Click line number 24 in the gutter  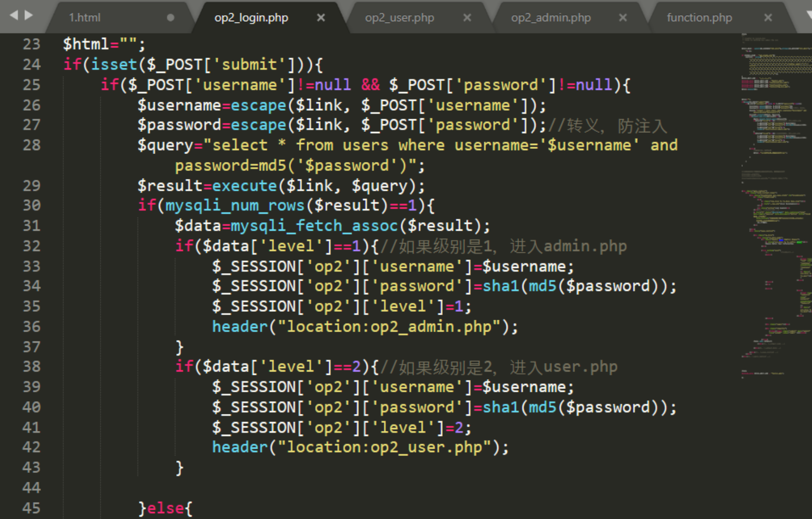[x=32, y=65]
